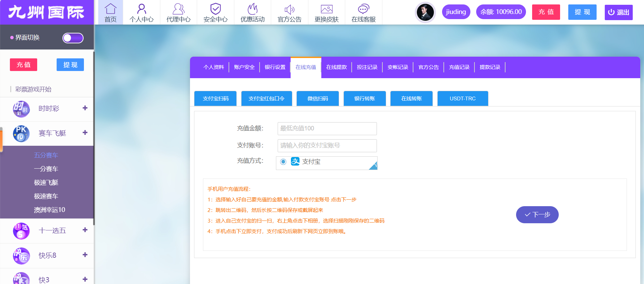Viewport: 644px width, 284px height.
Task: Choose 支付宝红包口令 payment method
Action: tap(266, 98)
